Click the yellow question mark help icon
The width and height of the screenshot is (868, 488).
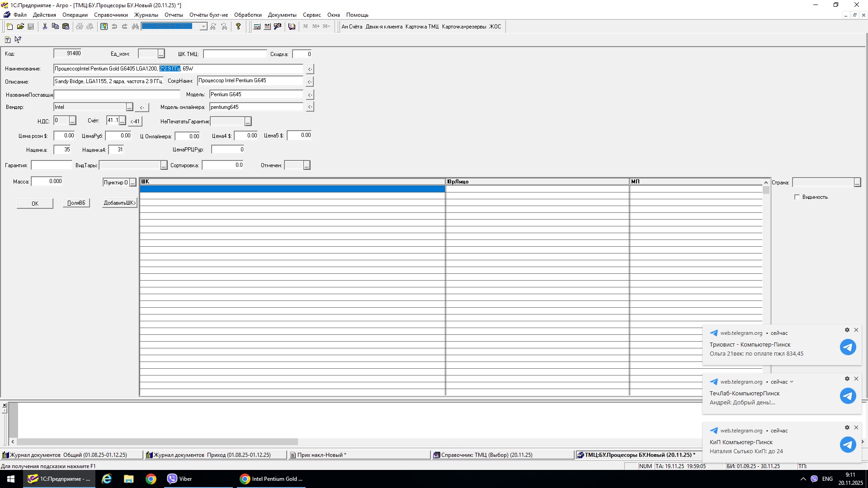(238, 27)
